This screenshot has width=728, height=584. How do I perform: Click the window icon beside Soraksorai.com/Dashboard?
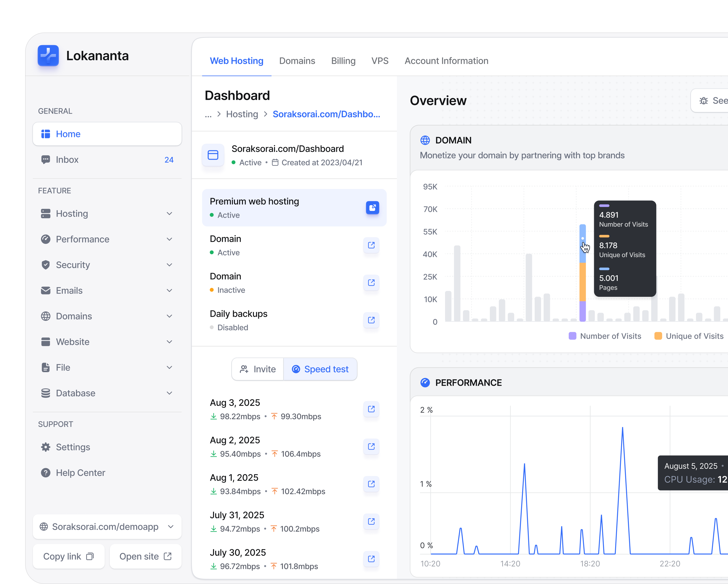click(213, 155)
